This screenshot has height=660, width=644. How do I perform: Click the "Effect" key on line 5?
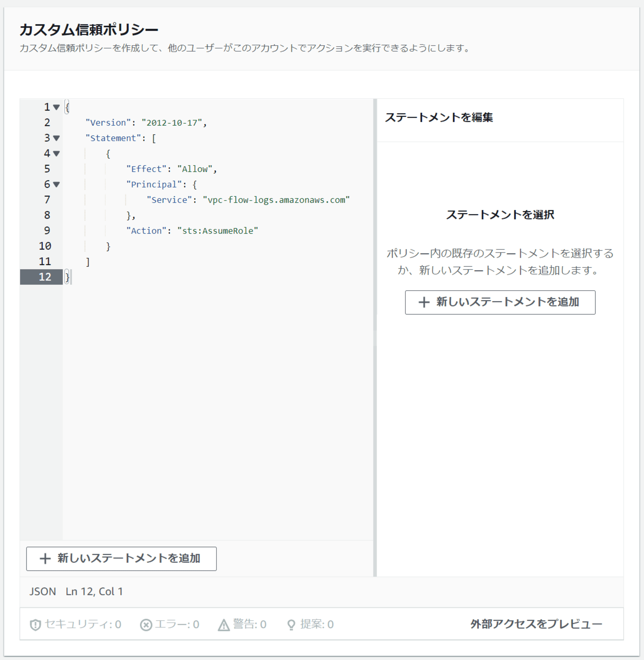[x=146, y=169]
